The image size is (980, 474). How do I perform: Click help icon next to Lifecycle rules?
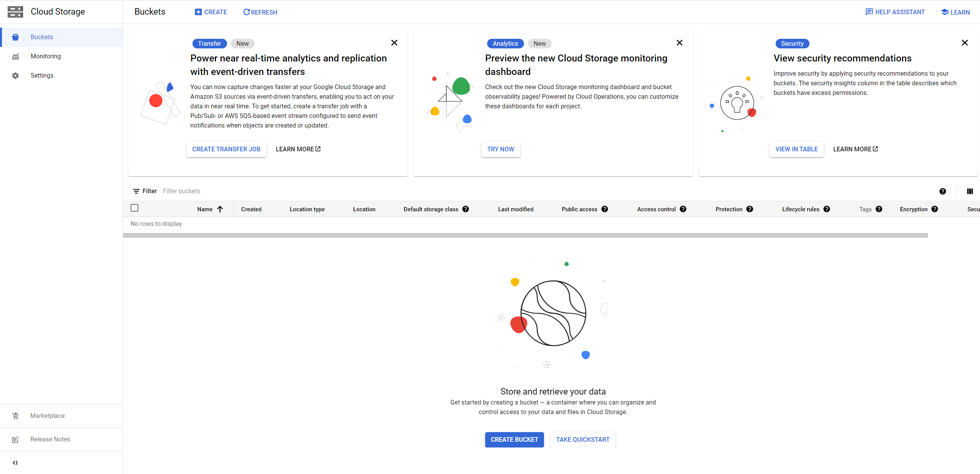(x=827, y=209)
